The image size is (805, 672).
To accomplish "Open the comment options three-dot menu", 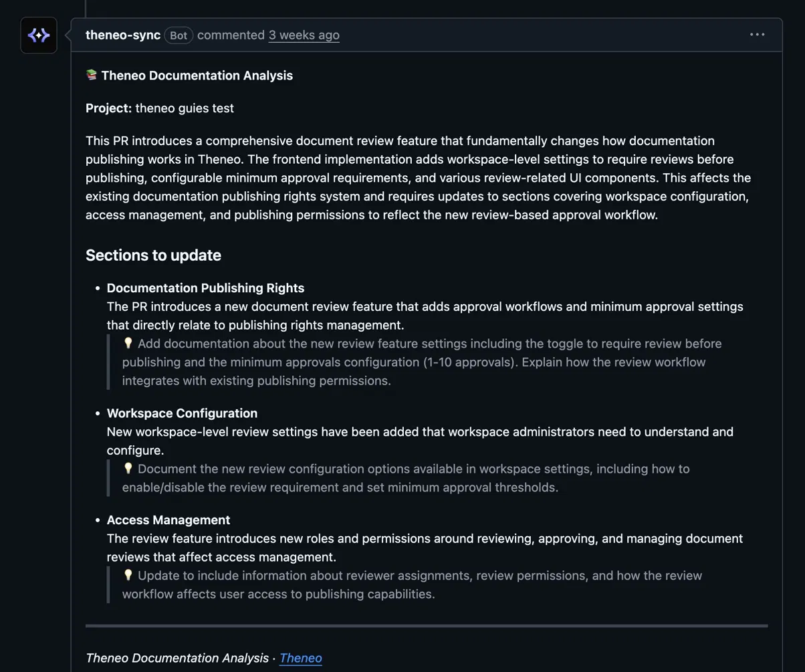I will [x=757, y=35].
